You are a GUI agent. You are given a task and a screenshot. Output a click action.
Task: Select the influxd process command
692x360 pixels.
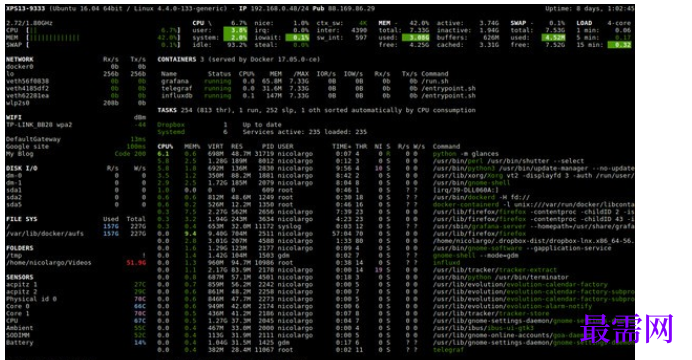[446, 262]
